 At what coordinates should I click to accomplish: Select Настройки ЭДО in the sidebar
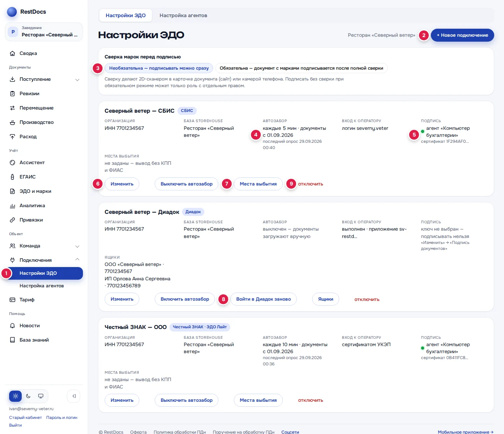(44, 273)
